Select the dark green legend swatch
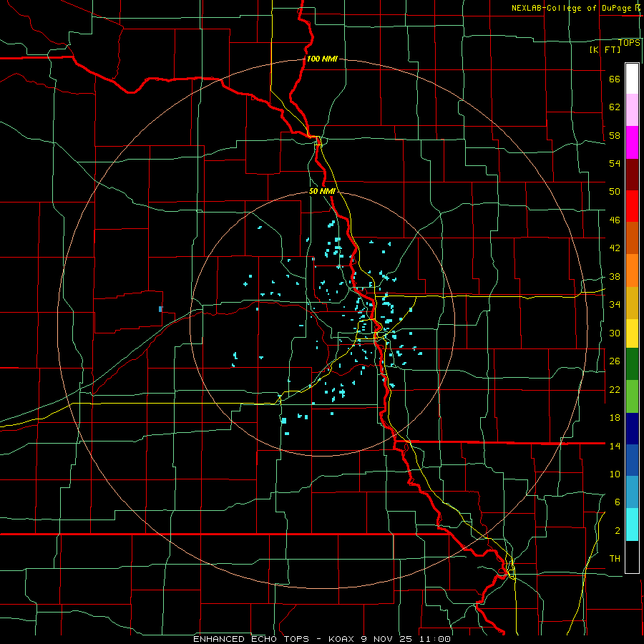Screen dimensions: 644x644 coord(632,364)
